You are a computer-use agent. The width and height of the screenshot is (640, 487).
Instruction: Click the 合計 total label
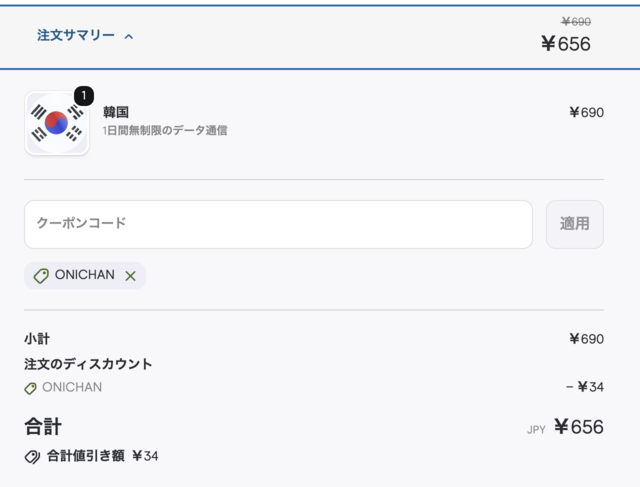(43, 427)
